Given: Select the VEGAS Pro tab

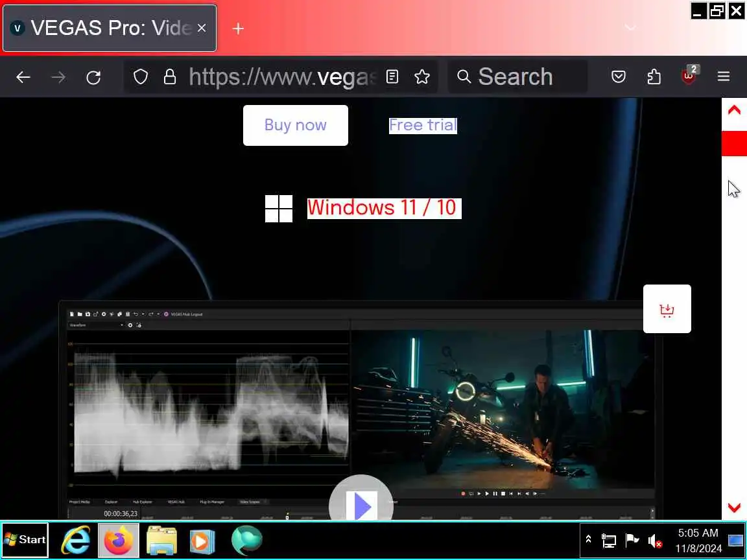Looking at the screenshot, I should pyautogui.click(x=110, y=28).
